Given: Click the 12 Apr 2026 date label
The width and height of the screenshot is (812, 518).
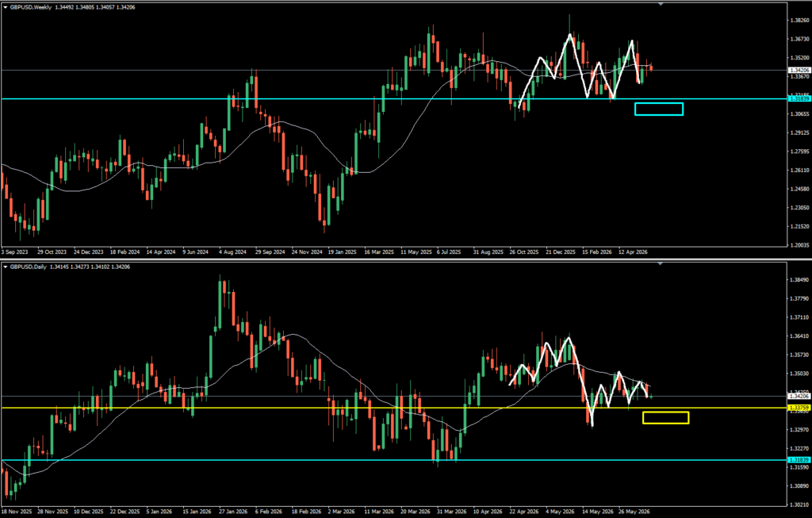Looking at the screenshot, I should [634, 252].
